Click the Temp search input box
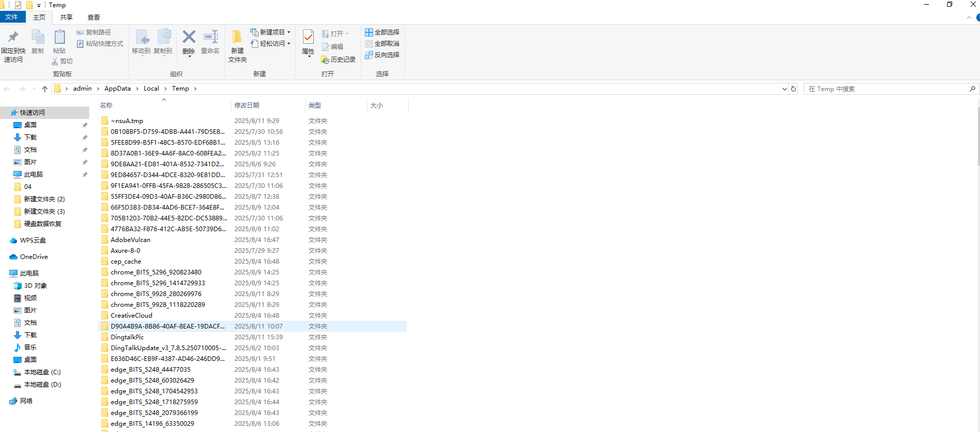Screen dimensions: 980x432 click(x=885, y=89)
